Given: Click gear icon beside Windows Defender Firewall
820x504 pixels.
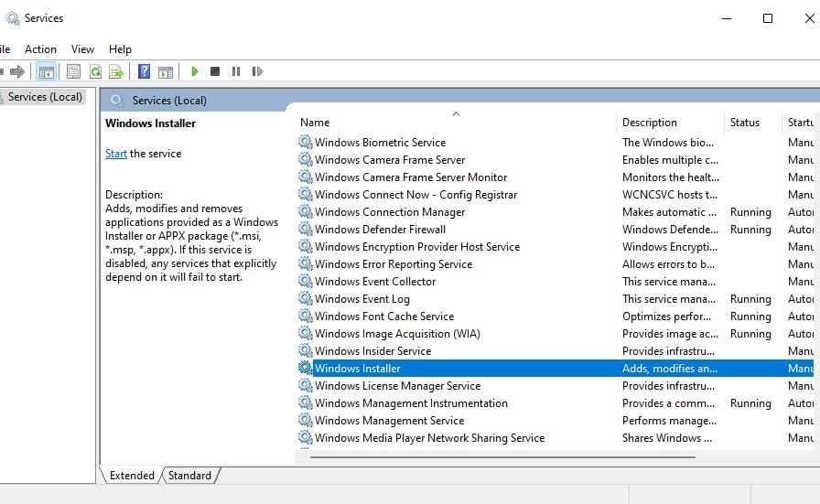Looking at the screenshot, I should pos(306,229).
